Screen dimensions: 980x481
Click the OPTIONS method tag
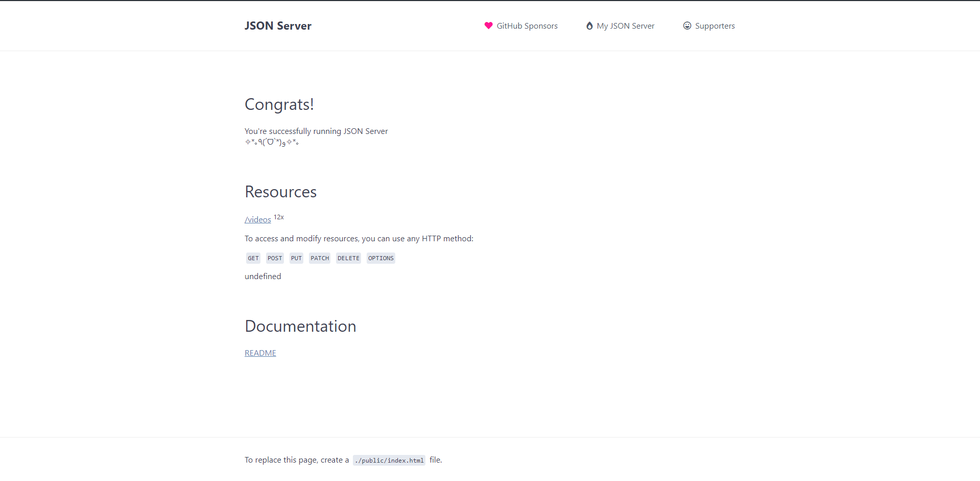pos(381,258)
